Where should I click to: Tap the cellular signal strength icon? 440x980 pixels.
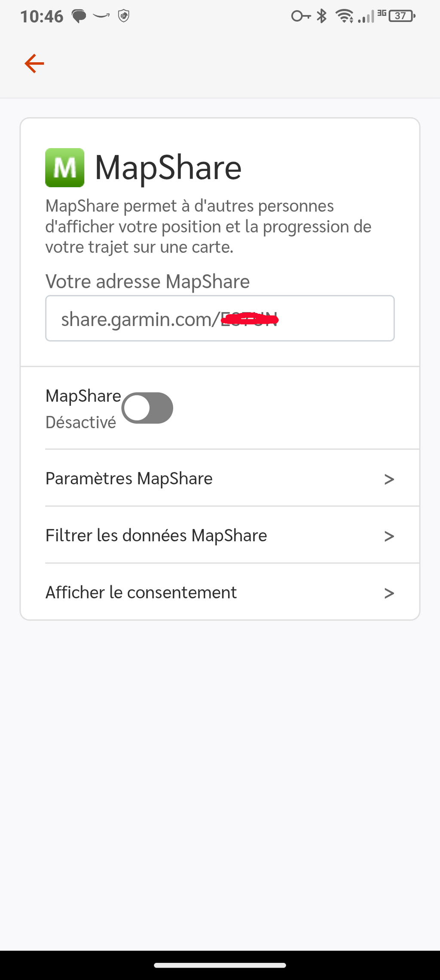pos(366,17)
